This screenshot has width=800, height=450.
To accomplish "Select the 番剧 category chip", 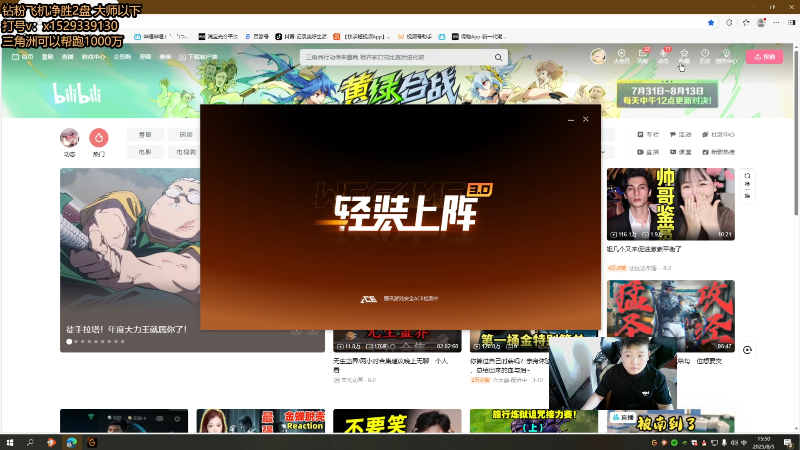I will pyautogui.click(x=145, y=135).
